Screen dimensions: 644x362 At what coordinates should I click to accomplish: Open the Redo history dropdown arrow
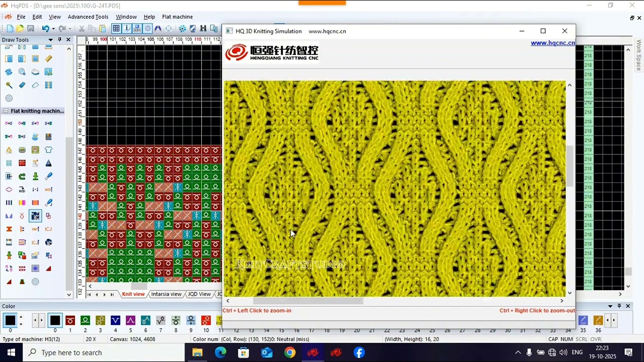point(69,29)
